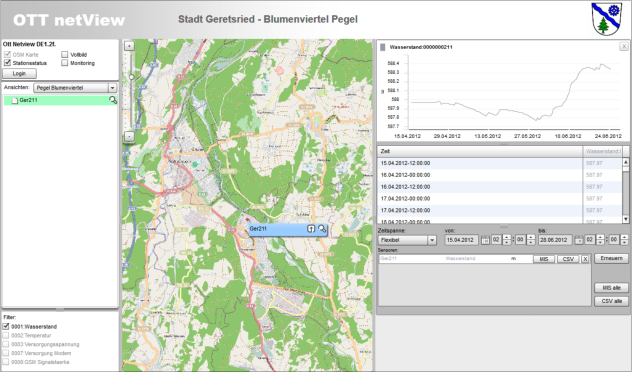Select table row 15.04.2012-12:00:00

click(x=500, y=163)
